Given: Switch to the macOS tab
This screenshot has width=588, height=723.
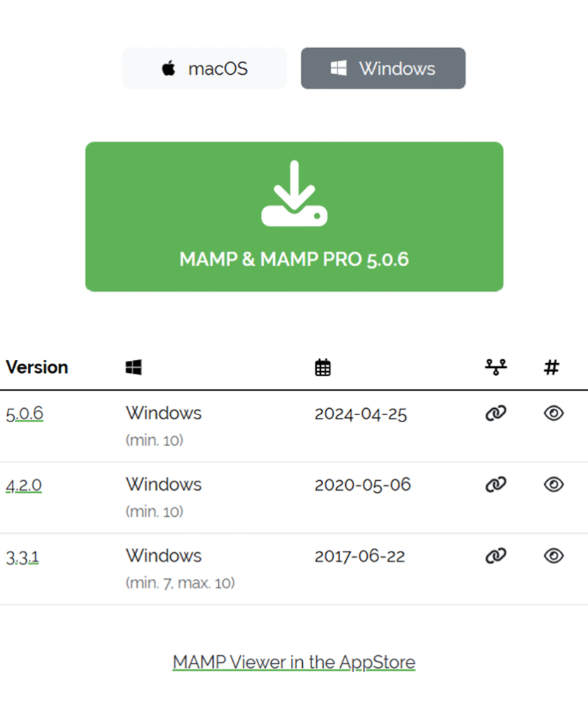Looking at the screenshot, I should 205,68.
